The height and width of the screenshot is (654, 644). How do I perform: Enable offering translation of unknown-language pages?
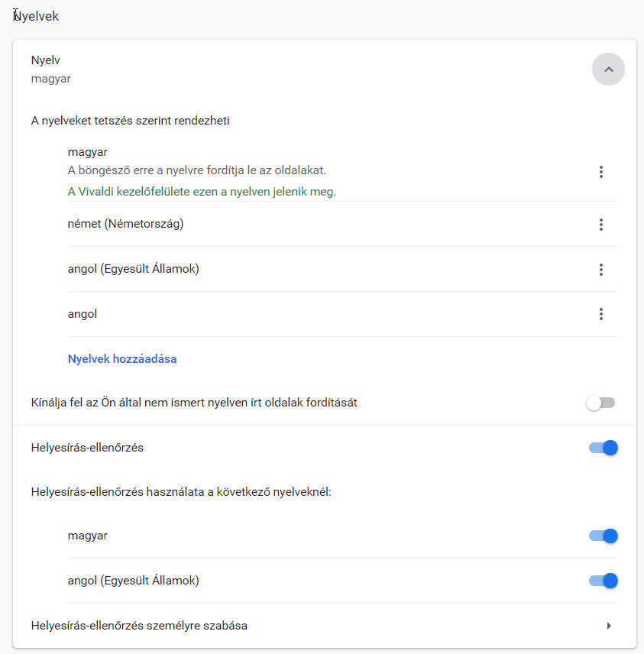[x=600, y=403]
